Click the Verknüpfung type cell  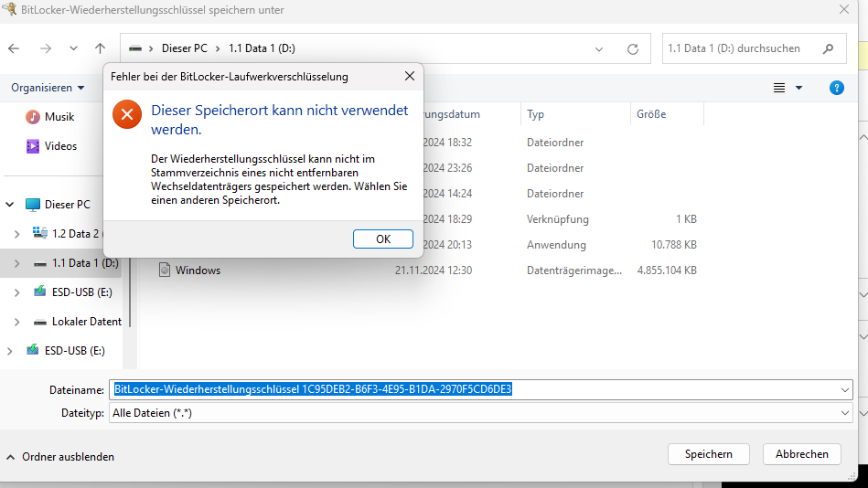tap(557, 219)
